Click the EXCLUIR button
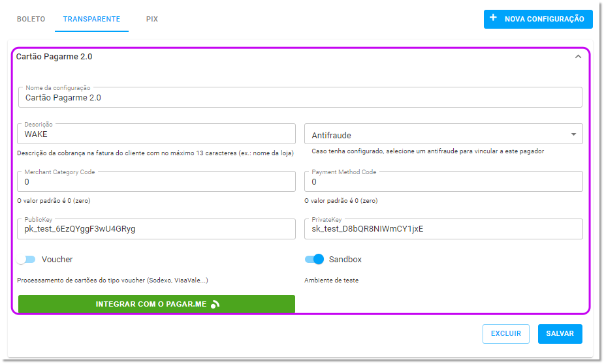 click(x=506, y=333)
